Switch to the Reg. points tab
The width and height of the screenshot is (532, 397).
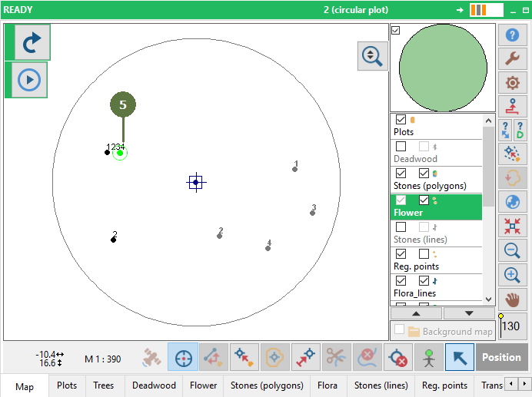click(x=444, y=385)
